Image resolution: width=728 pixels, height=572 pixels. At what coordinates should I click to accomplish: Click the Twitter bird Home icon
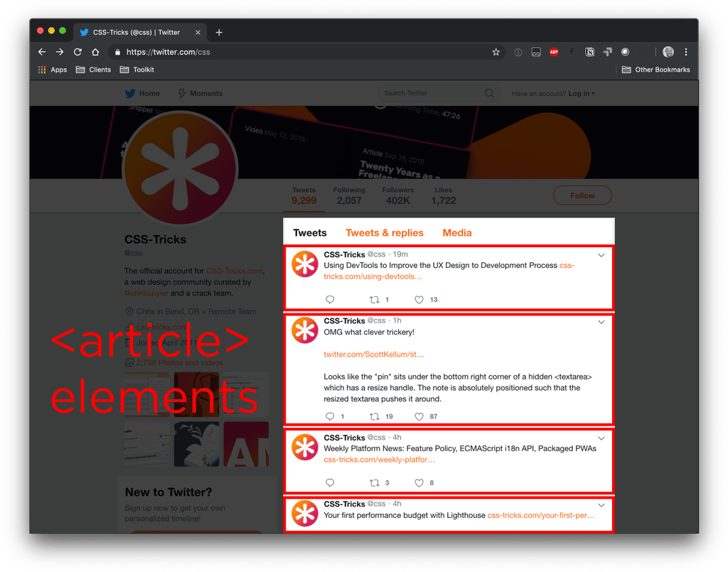point(132,93)
